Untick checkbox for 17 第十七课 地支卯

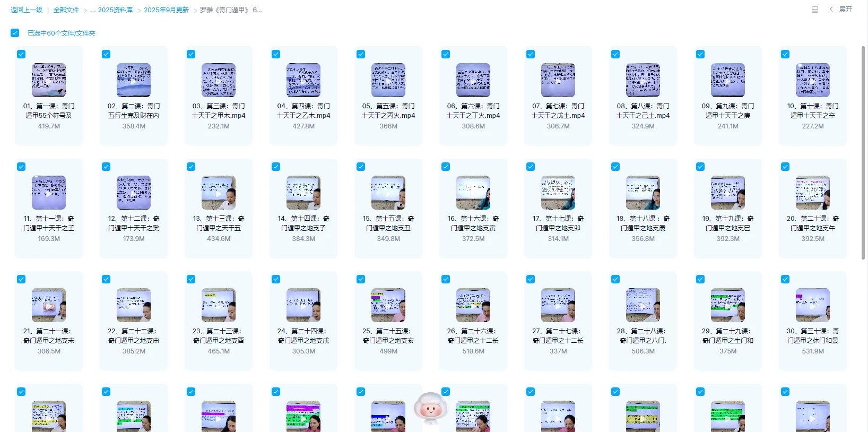pos(531,167)
